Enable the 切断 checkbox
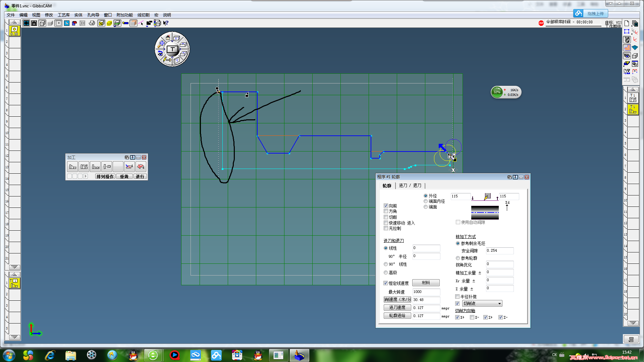This screenshot has width=644, height=362. [386, 217]
